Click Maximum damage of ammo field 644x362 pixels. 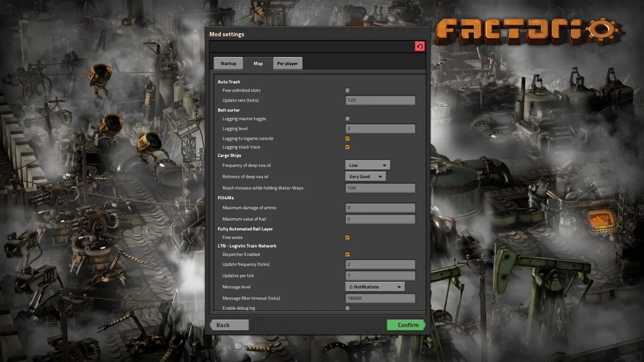(x=380, y=208)
